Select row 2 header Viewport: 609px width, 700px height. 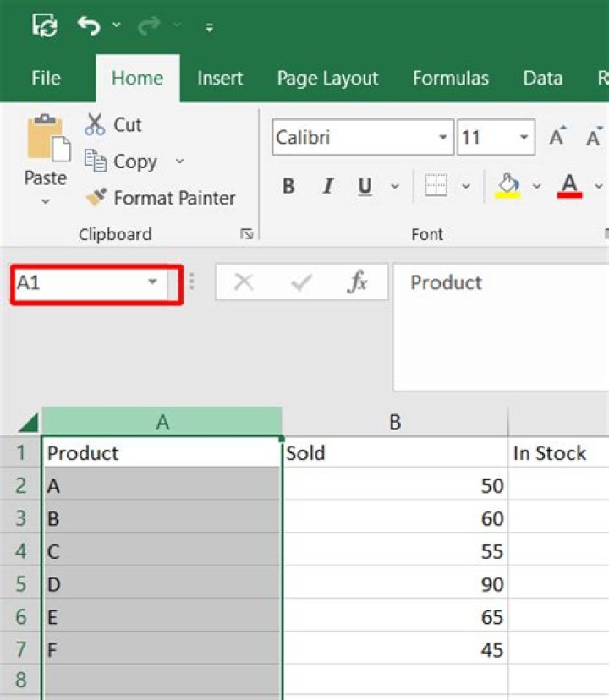[20, 484]
